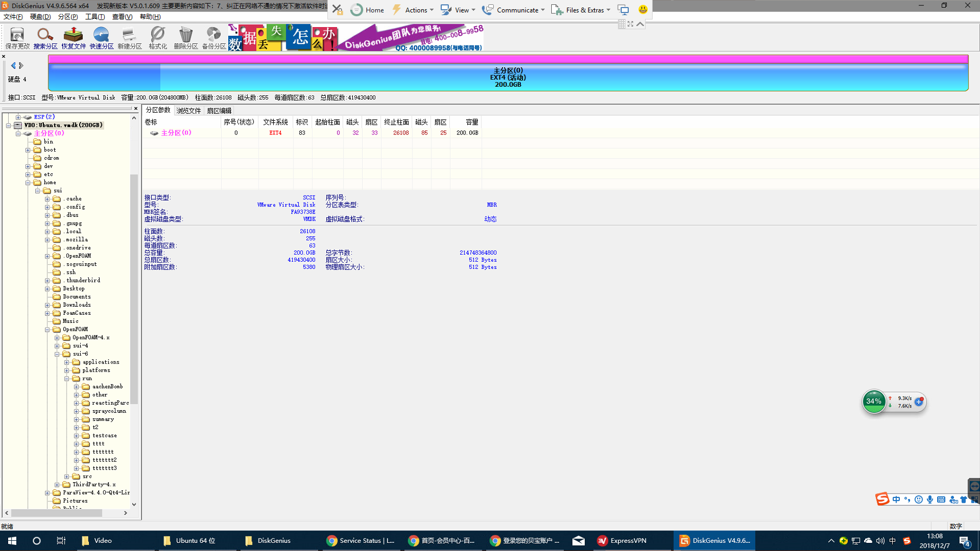
Task: Click the 恢复文件 recover files icon
Action: coord(73,38)
